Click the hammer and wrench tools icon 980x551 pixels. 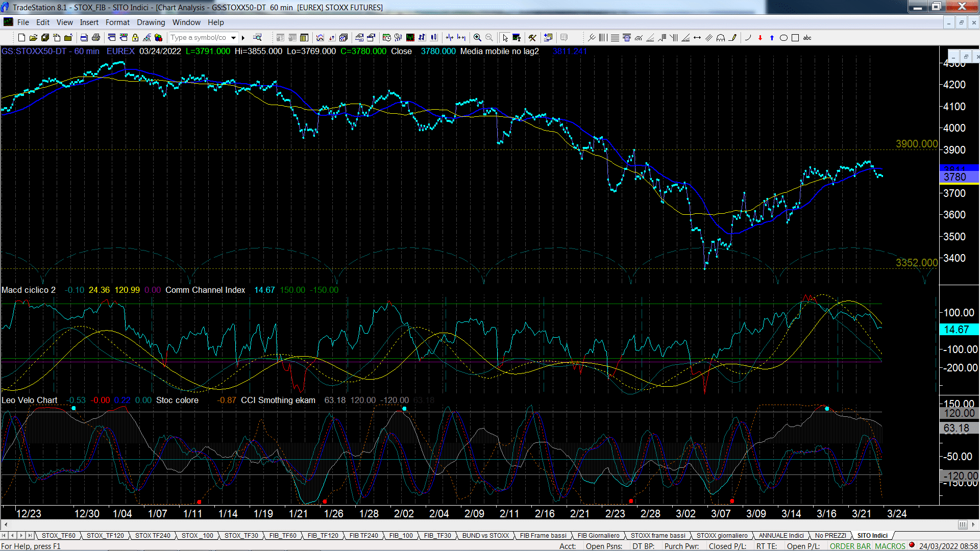click(x=532, y=37)
